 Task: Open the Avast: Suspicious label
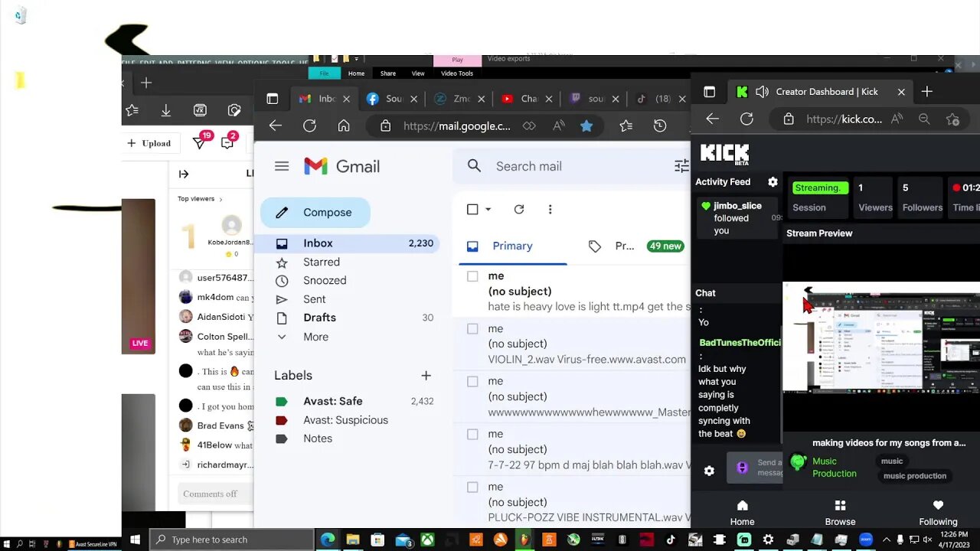[x=345, y=420]
